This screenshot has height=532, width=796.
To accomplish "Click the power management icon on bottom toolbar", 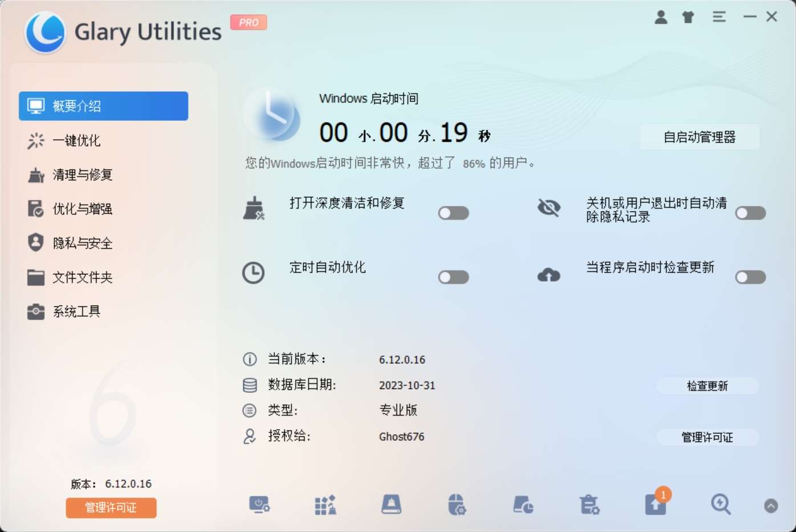I will click(260, 505).
